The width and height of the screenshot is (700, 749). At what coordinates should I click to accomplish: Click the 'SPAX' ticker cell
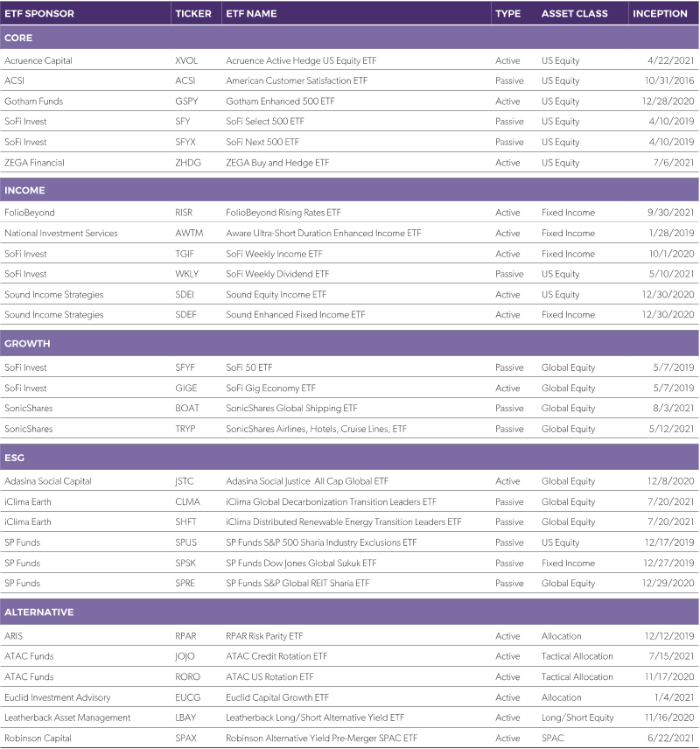(185, 738)
